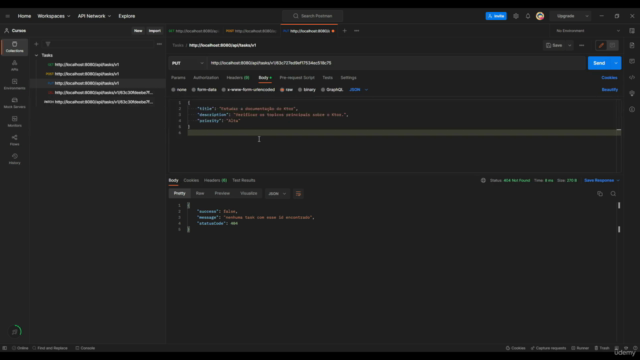Toggle the response line wrap icon
Viewport: 640px width, 360px height.
coord(298,194)
